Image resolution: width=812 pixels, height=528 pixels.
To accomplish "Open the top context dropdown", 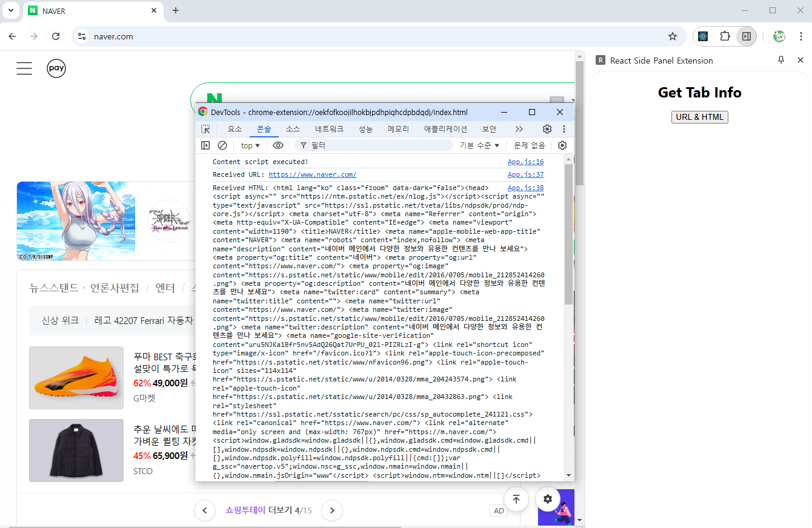I will coord(250,145).
